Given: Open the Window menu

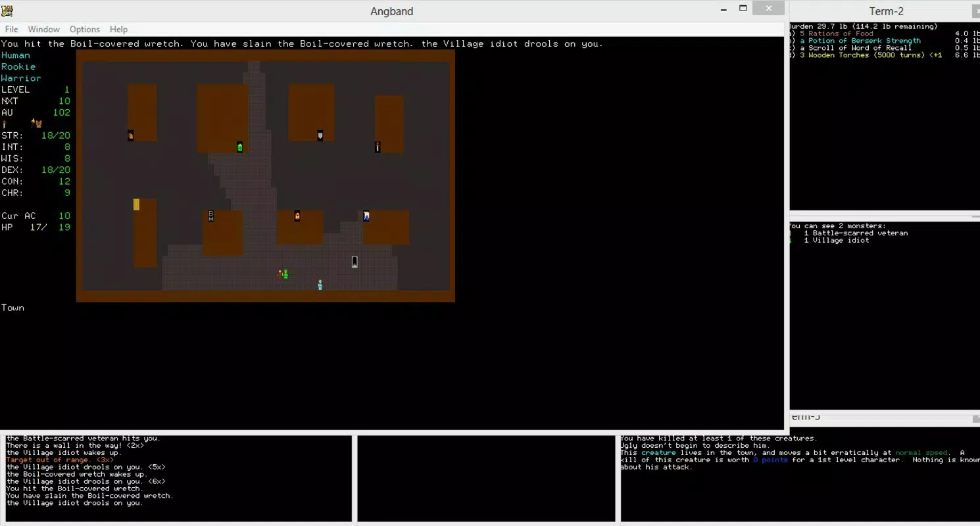Looking at the screenshot, I should [x=43, y=30].
